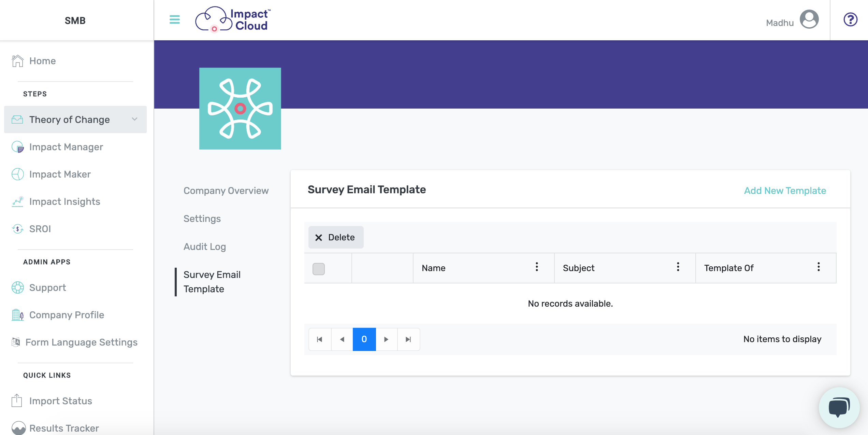Click the 'No items to display' text
This screenshot has width=868, height=435.
[782, 339]
